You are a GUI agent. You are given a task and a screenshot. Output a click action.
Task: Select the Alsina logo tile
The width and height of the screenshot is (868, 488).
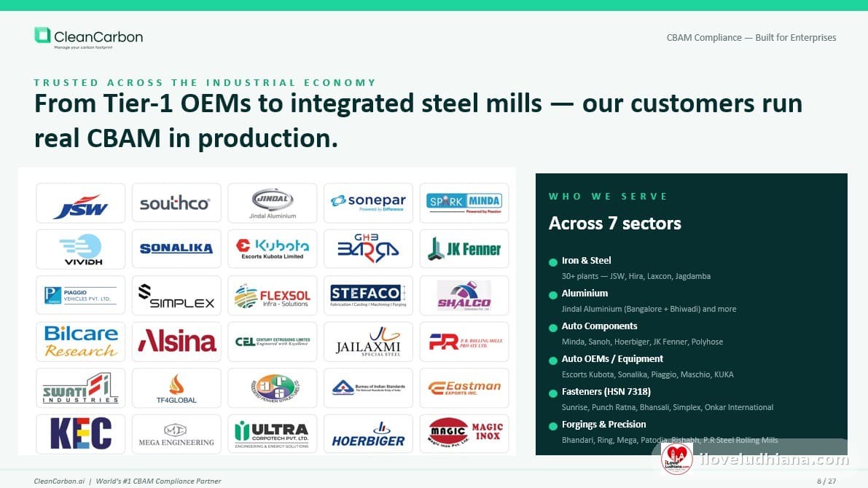[176, 342]
